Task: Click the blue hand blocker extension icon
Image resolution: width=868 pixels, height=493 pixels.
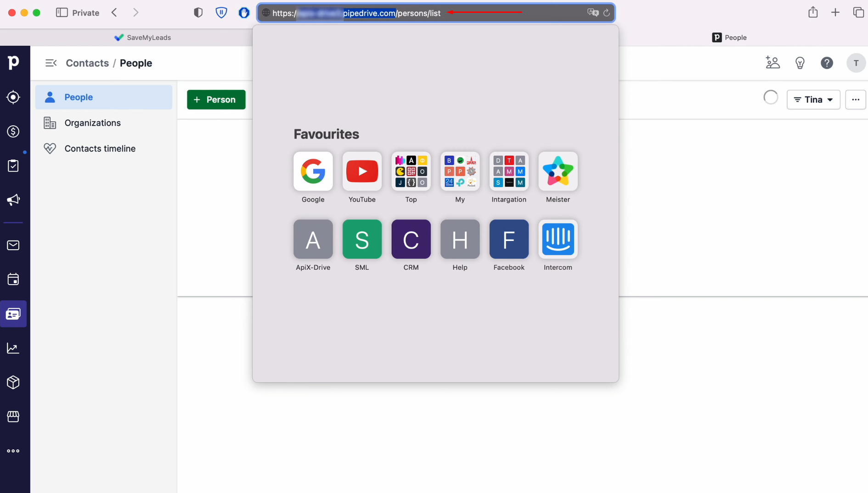Action: tap(244, 12)
